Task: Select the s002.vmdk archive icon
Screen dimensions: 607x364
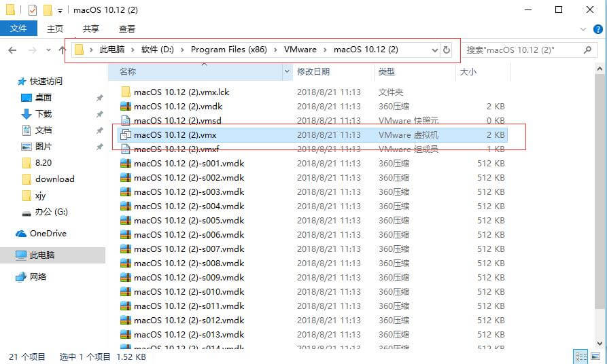Action: [126, 177]
